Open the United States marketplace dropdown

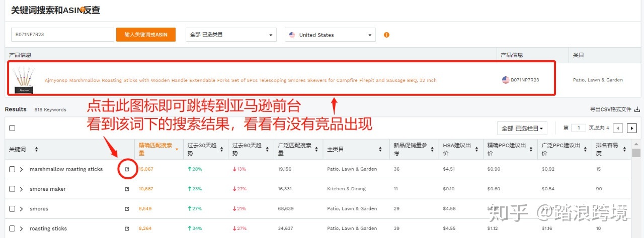point(330,35)
